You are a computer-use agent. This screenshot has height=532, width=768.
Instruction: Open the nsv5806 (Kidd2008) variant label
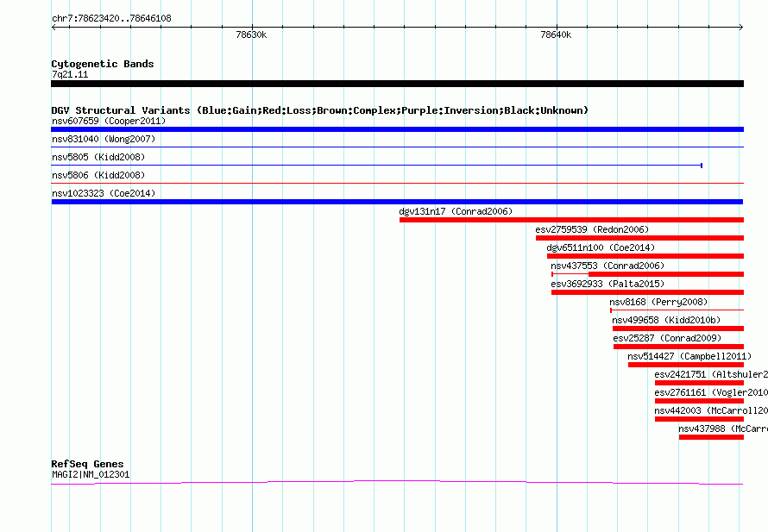point(98,175)
